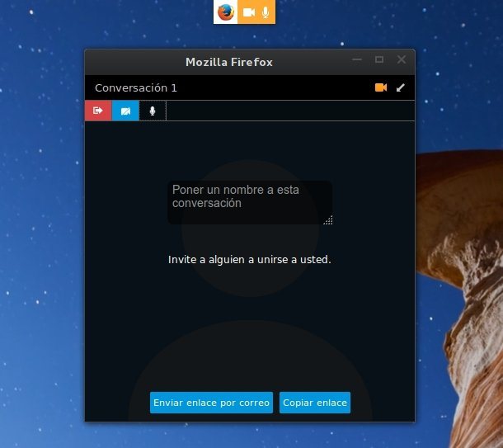Image resolution: width=503 pixels, height=448 pixels.
Task: Click the Mozilla Firefox title bar text
Action: tap(229, 62)
